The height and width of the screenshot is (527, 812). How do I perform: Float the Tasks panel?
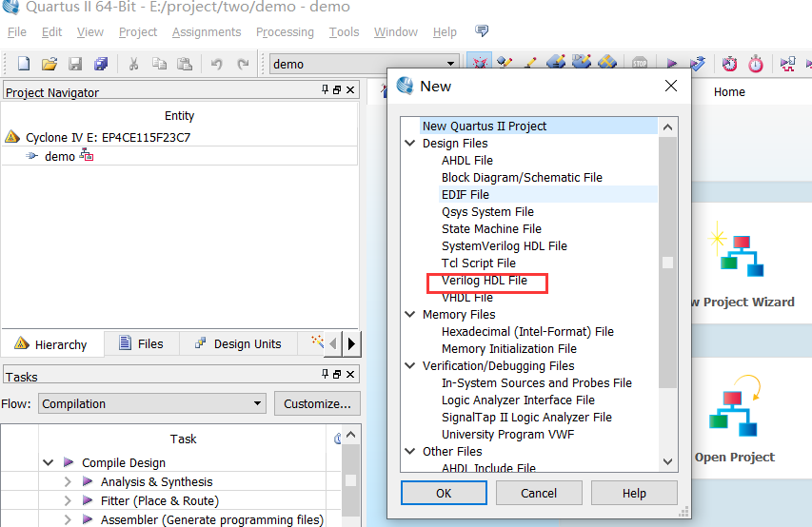337,374
